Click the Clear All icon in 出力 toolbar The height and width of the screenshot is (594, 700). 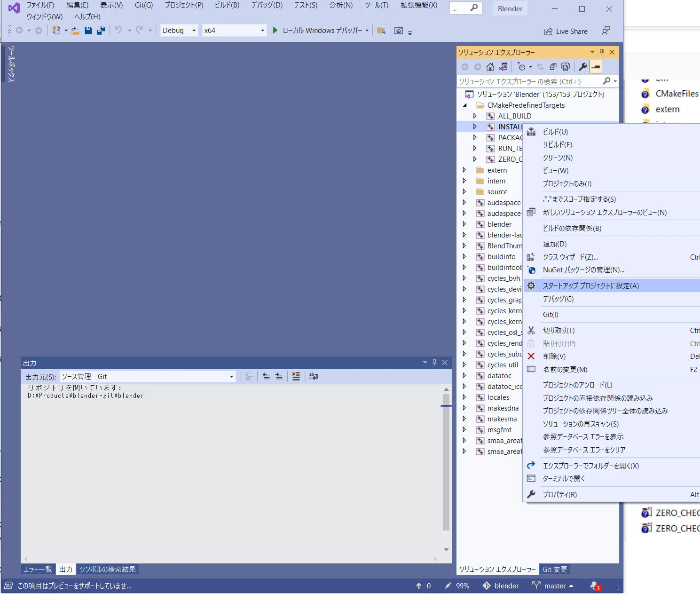click(x=296, y=376)
